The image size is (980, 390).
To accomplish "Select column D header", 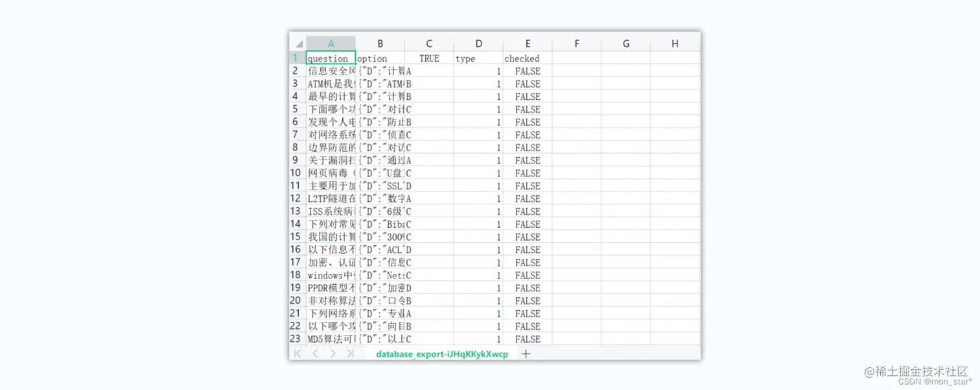I will click(x=478, y=43).
